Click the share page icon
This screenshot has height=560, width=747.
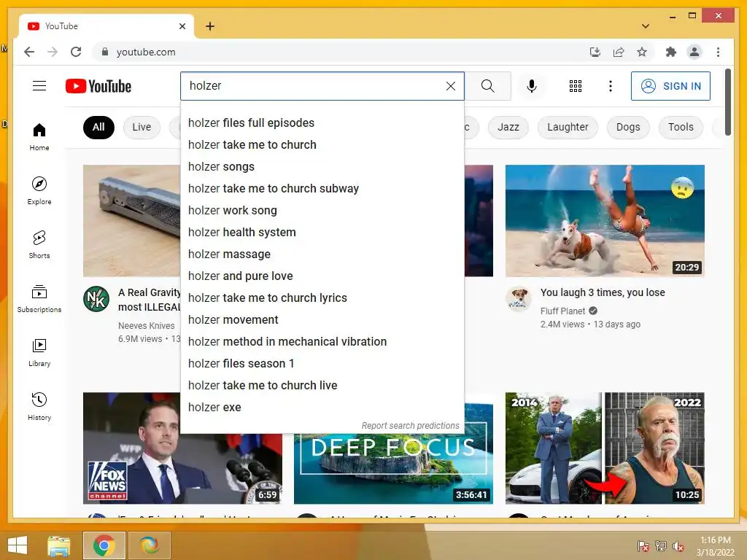pyautogui.click(x=619, y=52)
